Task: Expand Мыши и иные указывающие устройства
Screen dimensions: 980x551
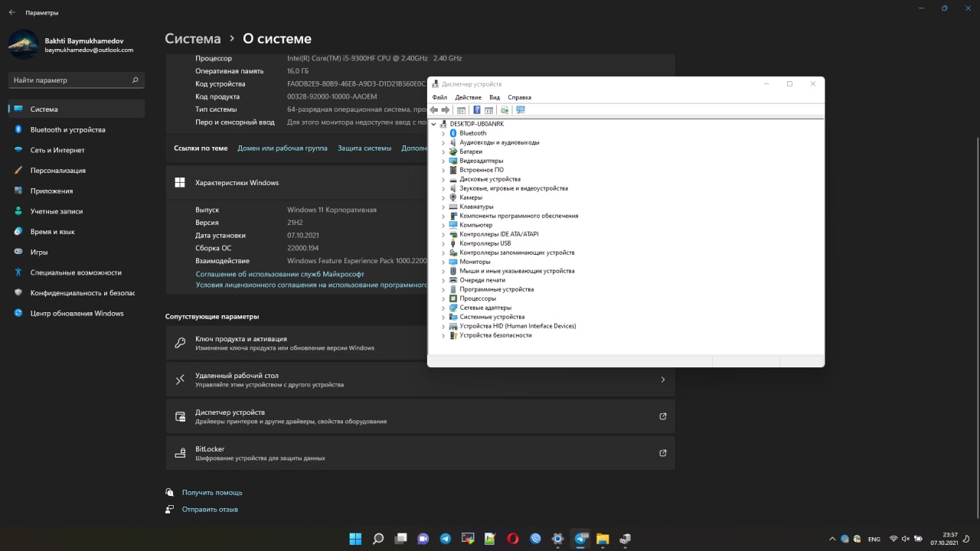Action: 443,271
